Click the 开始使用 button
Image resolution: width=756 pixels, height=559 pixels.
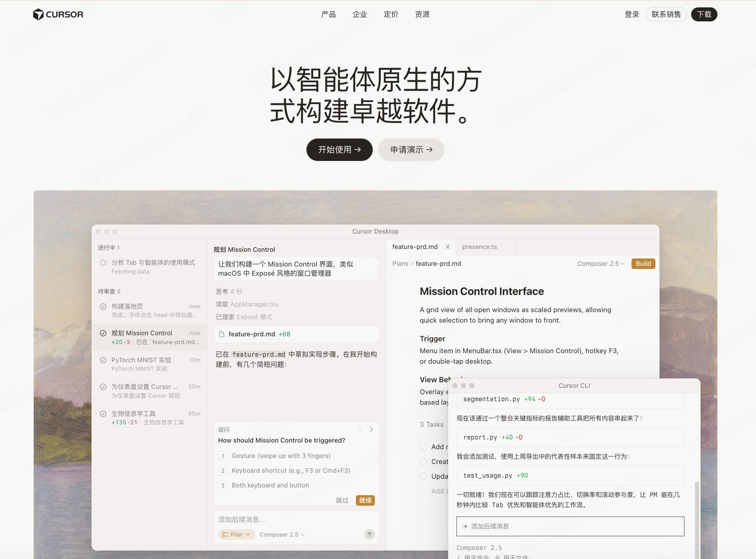tap(339, 150)
